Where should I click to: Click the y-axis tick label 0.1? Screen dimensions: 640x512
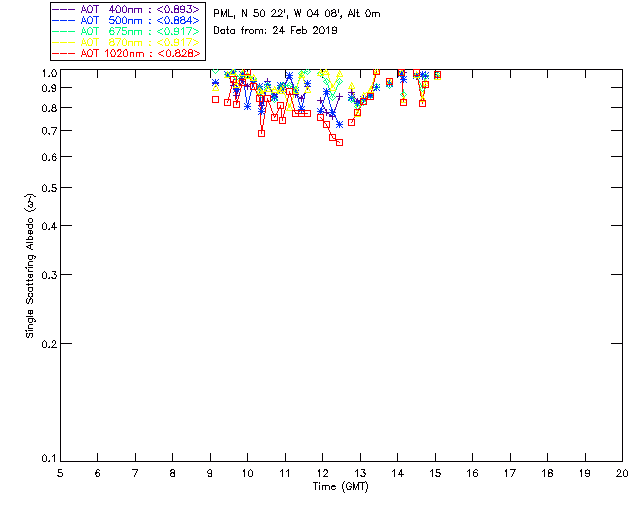[51, 459]
